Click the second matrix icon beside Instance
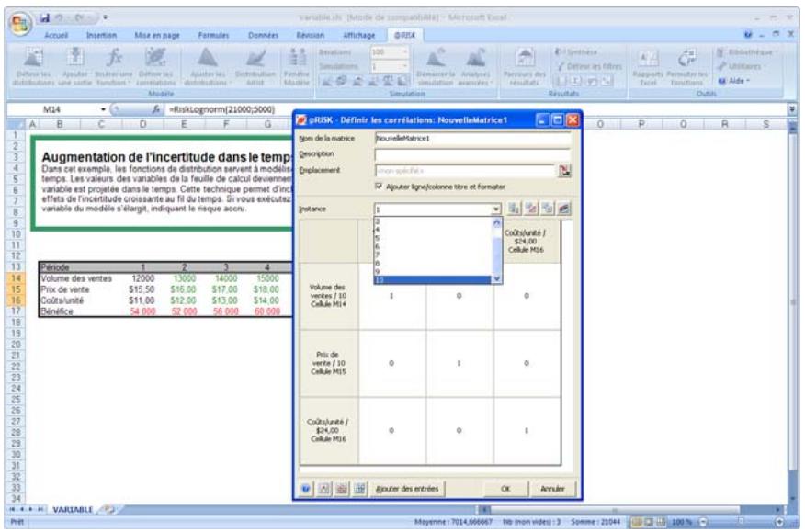 tap(529, 209)
